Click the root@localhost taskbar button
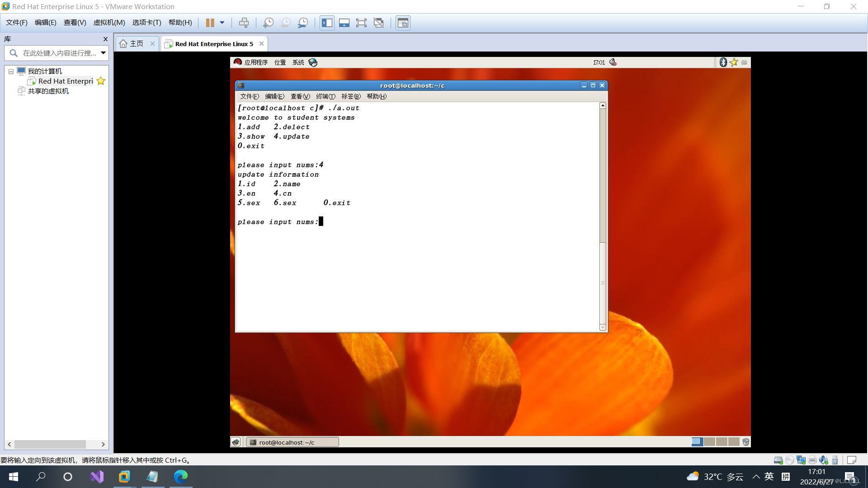 click(292, 442)
